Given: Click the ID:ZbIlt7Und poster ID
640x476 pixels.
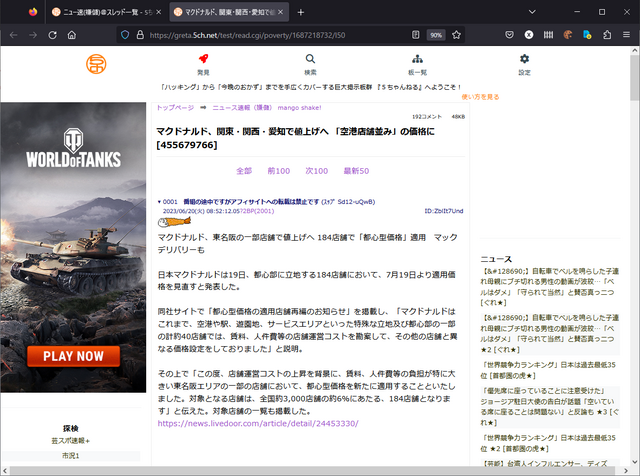Looking at the screenshot, I should tap(444, 211).
